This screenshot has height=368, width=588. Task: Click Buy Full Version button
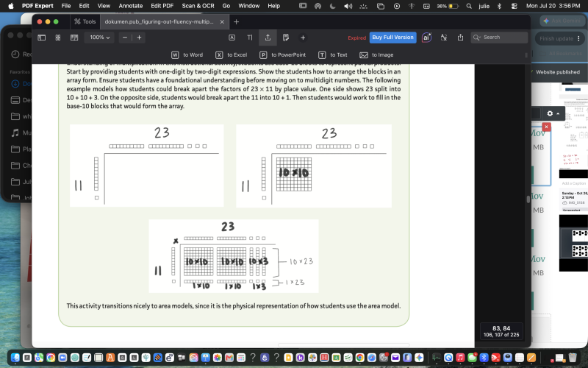(x=392, y=38)
